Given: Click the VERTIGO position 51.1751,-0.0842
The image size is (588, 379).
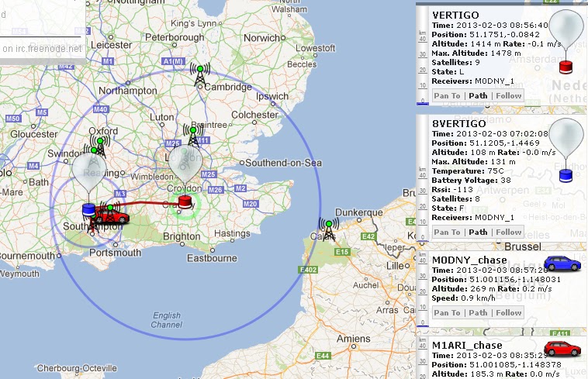Looking at the screenshot, I should [x=505, y=34].
